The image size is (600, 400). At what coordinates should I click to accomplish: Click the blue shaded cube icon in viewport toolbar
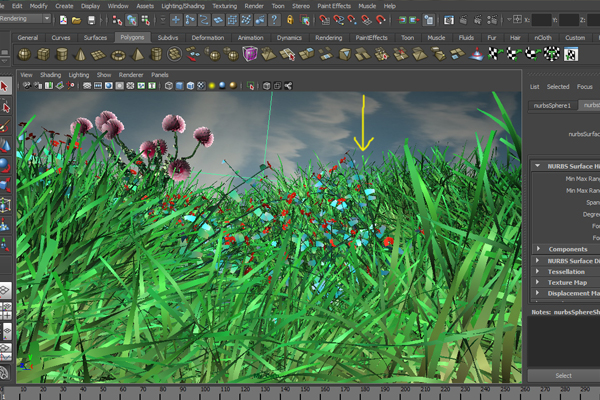179,86
